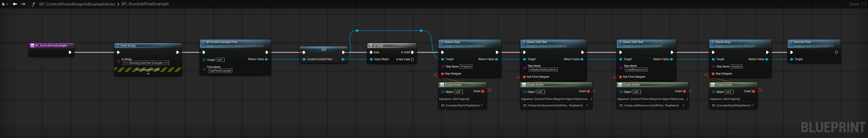Click the Step Delegate pin on Prepare step

(442, 74)
